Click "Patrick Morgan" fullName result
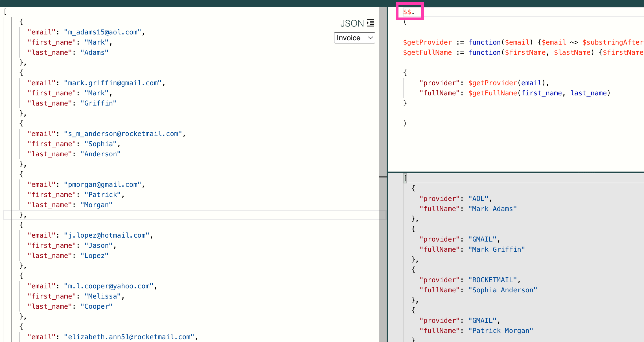 coord(500,331)
